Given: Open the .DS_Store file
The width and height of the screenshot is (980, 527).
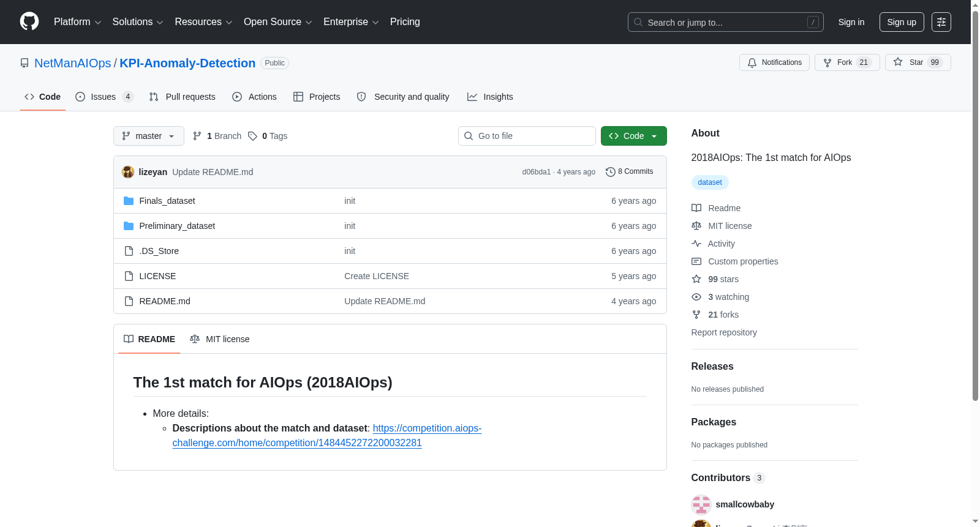Looking at the screenshot, I should (159, 251).
